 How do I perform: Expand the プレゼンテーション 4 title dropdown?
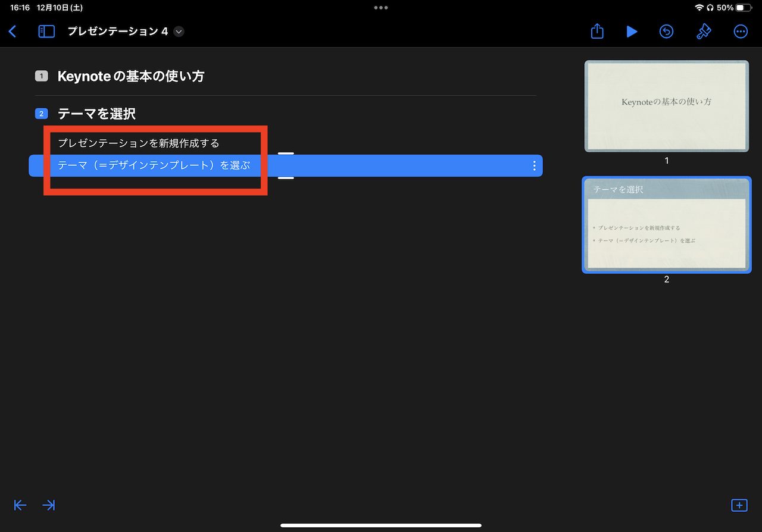(179, 32)
